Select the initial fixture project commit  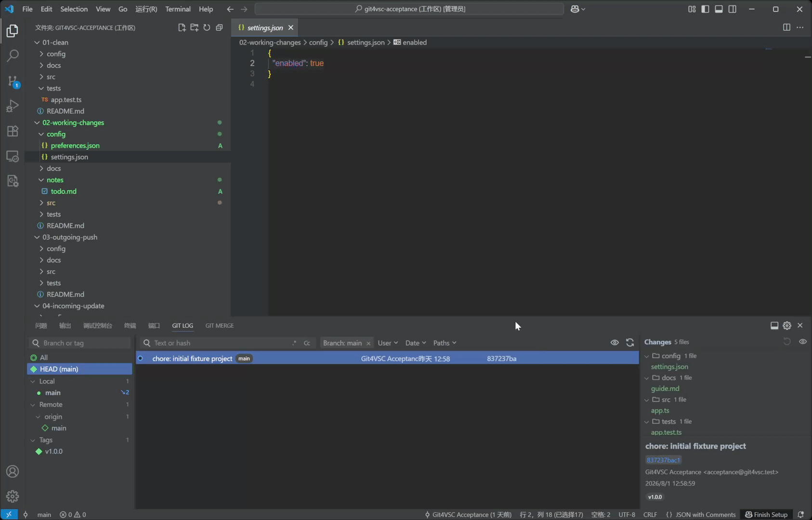pos(387,358)
